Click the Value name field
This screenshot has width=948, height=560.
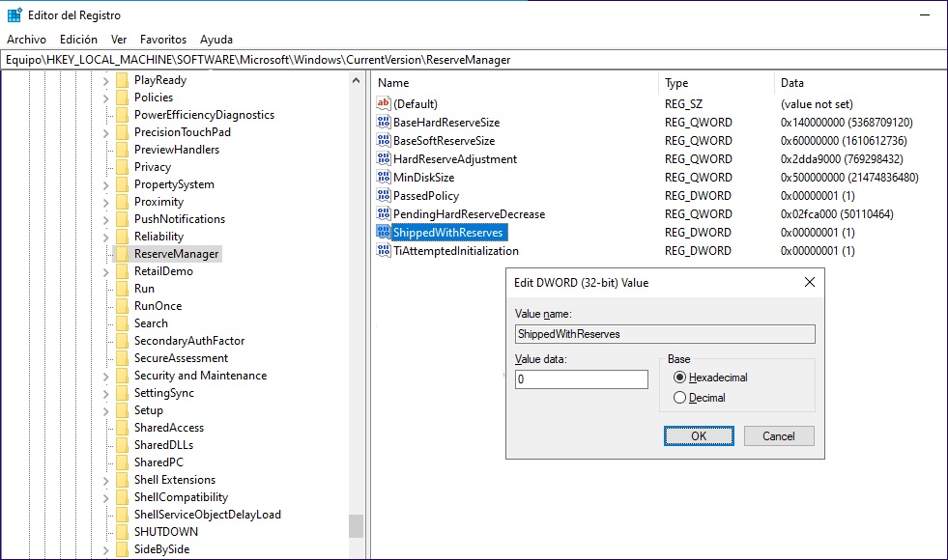[x=665, y=334]
